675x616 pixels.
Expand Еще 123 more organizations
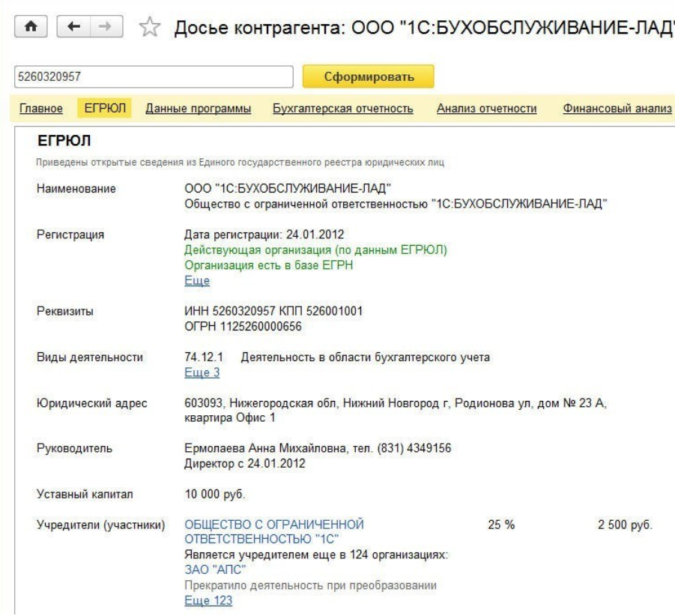(208, 600)
